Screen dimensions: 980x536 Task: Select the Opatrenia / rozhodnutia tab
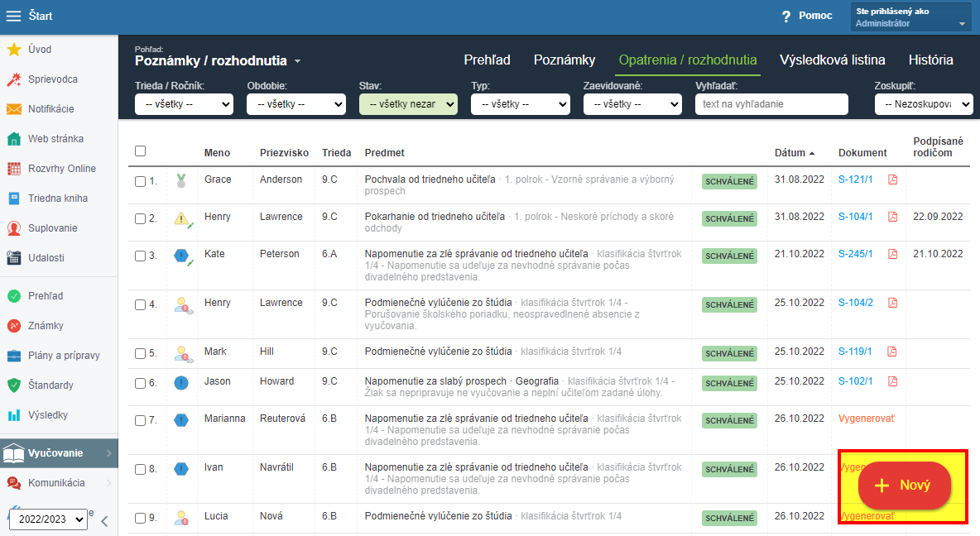point(688,60)
